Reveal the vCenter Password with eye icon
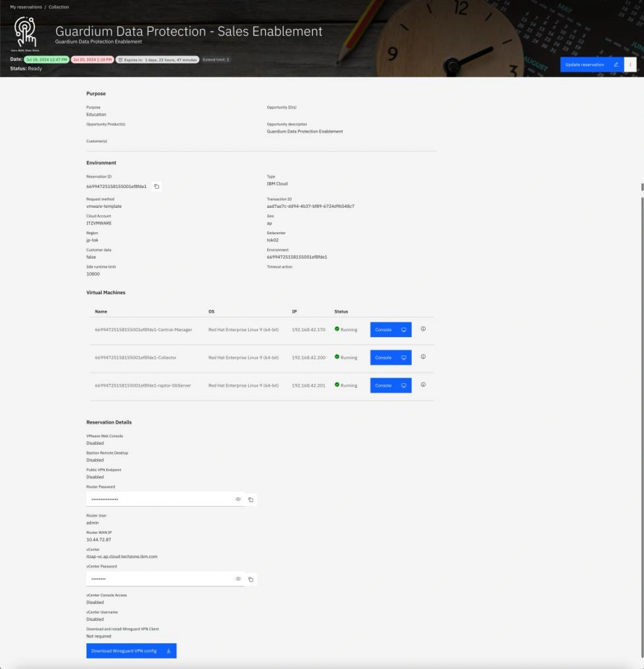 [238, 579]
